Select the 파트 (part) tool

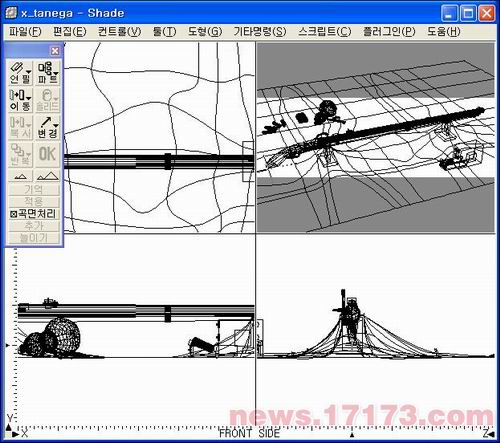[47, 73]
